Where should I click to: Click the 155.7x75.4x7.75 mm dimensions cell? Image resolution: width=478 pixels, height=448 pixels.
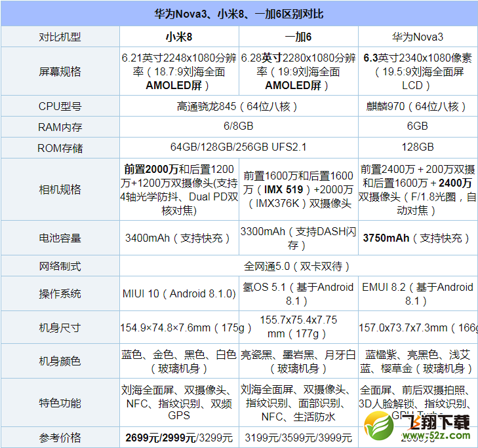(x=298, y=327)
